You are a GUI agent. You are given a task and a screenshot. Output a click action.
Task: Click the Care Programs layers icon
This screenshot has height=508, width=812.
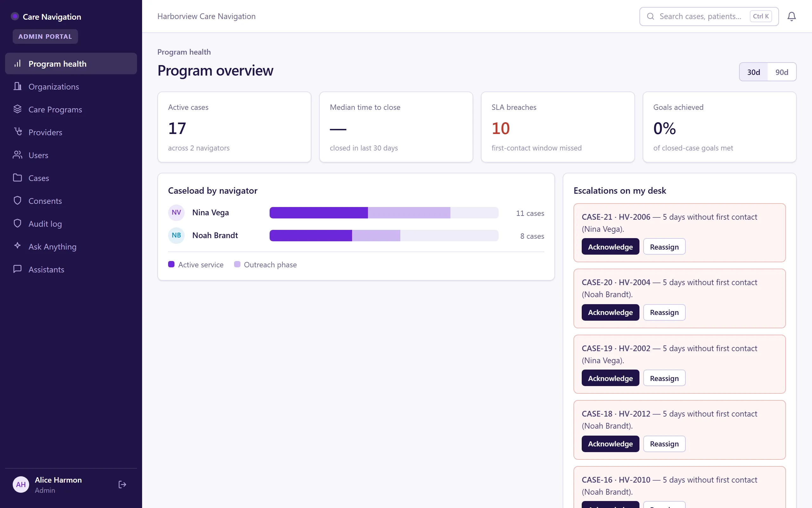[x=17, y=109]
